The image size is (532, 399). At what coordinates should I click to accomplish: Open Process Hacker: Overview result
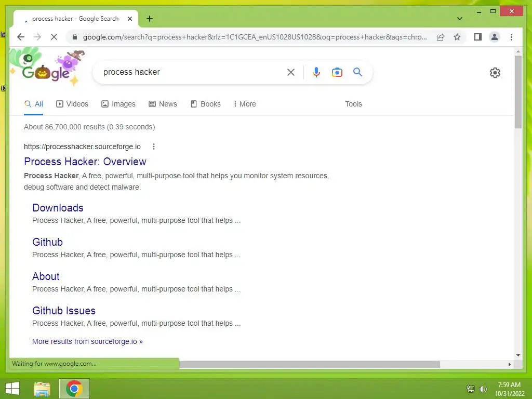pos(85,162)
